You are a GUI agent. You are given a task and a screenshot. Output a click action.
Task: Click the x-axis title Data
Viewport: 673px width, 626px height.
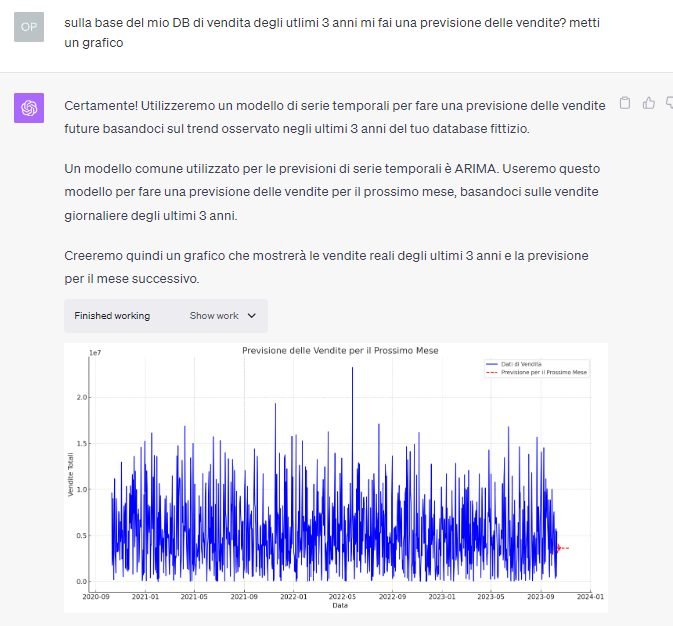340,605
